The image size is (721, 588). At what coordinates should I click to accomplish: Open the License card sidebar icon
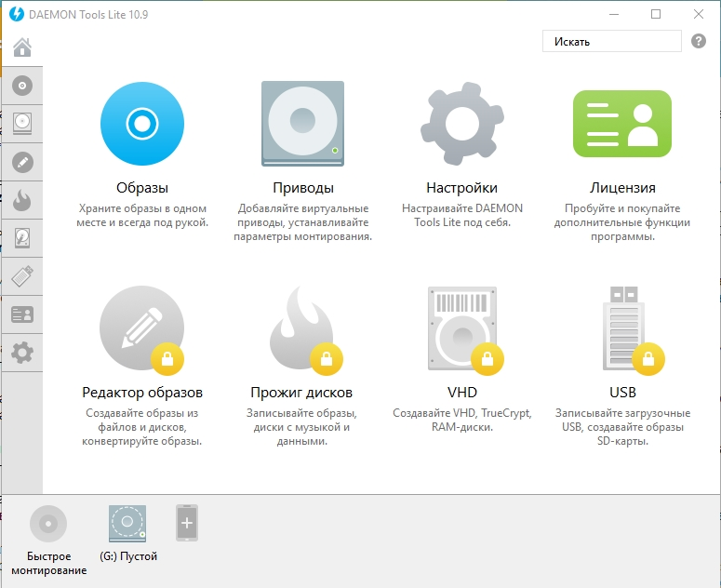[22, 314]
